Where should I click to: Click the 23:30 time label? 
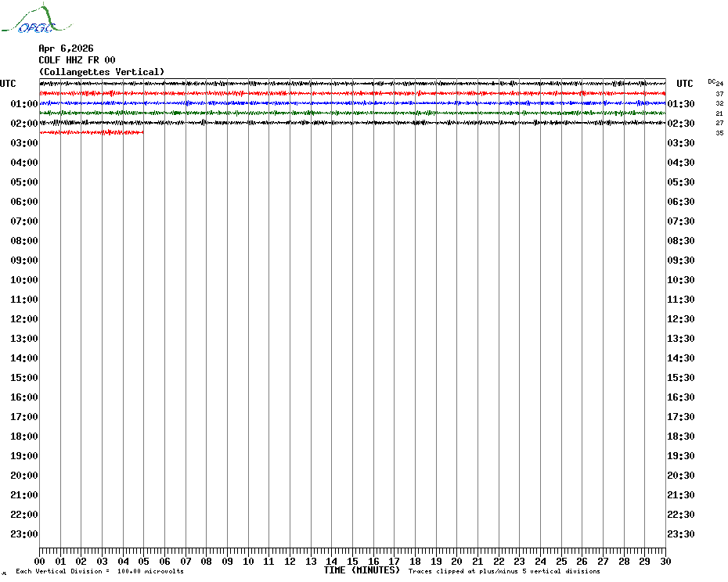point(681,533)
